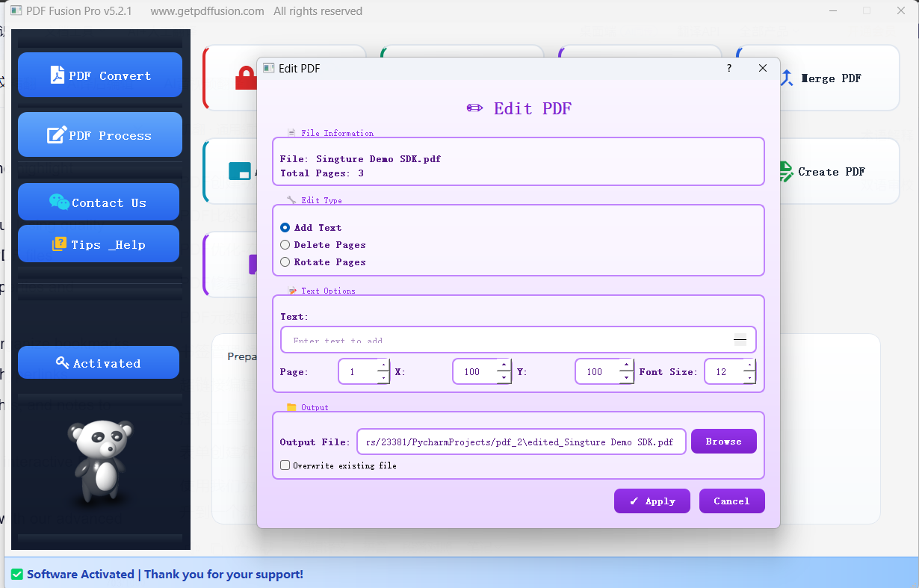Open dialog help via the question mark icon
The image size is (919, 588).
pyautogui.click(x=728, y=68)
